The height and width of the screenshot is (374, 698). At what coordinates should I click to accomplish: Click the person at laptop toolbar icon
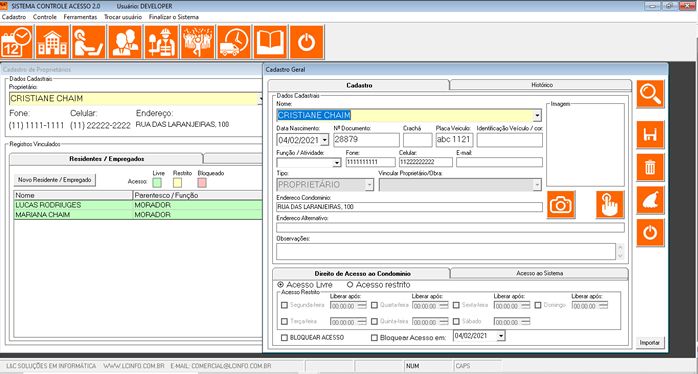tap(89, 42)
